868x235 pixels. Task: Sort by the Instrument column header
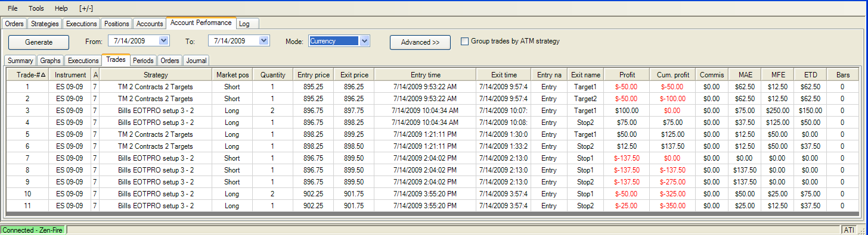(x=70, y=75)
